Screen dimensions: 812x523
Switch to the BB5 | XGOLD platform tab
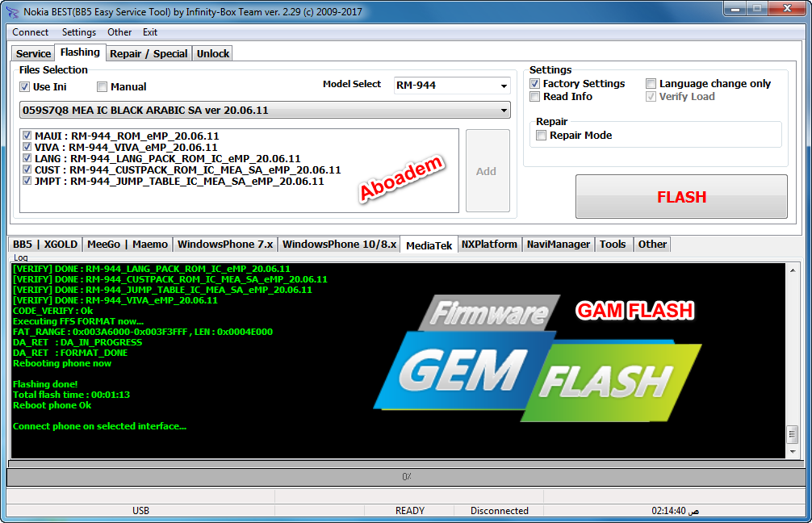coord(45,245)
